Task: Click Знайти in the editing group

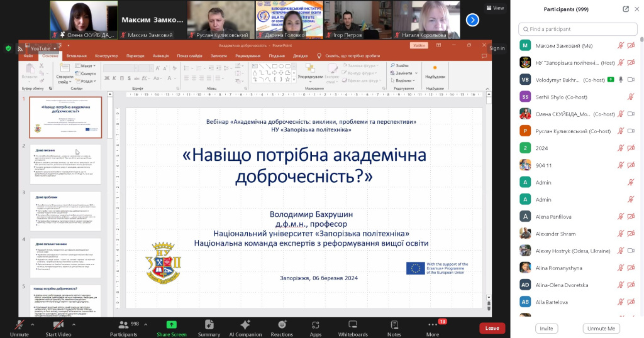Action: 399,65
